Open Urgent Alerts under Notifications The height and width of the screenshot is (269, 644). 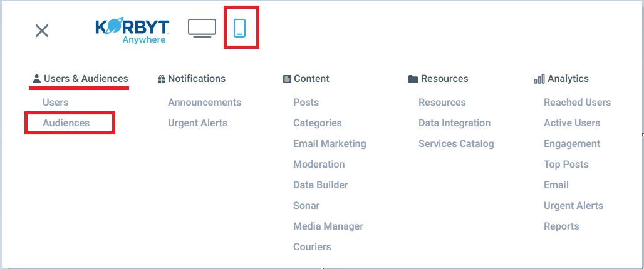(197, 123)
